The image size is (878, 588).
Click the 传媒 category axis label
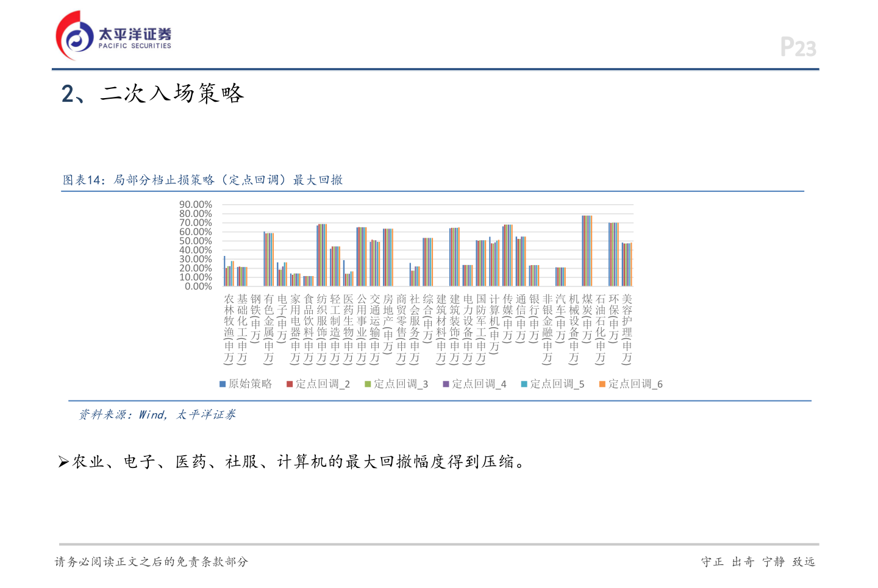508,317
